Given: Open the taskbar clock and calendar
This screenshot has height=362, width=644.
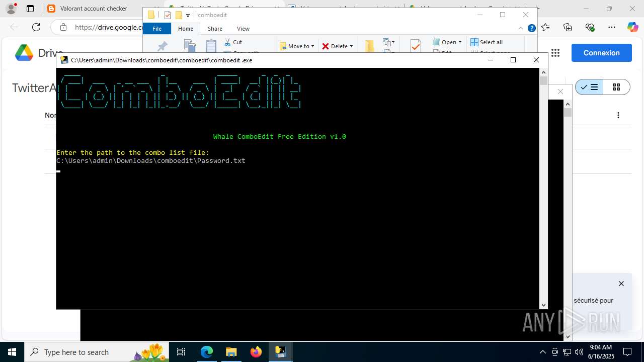Looking at the screenshot, I should tap(601, 352).
